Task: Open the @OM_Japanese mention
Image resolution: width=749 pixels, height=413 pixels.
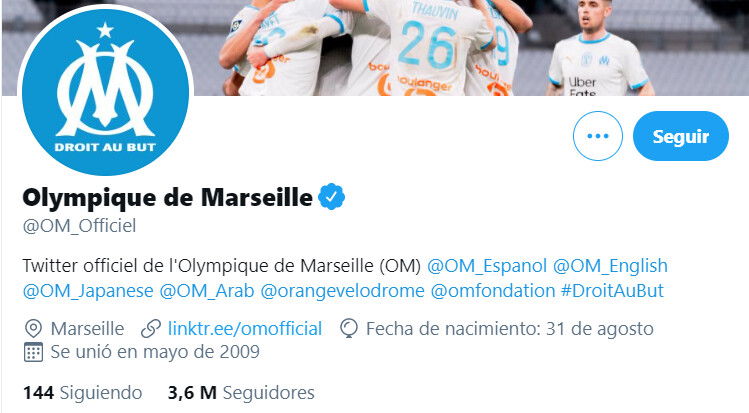Action: [x=88, y=291]
